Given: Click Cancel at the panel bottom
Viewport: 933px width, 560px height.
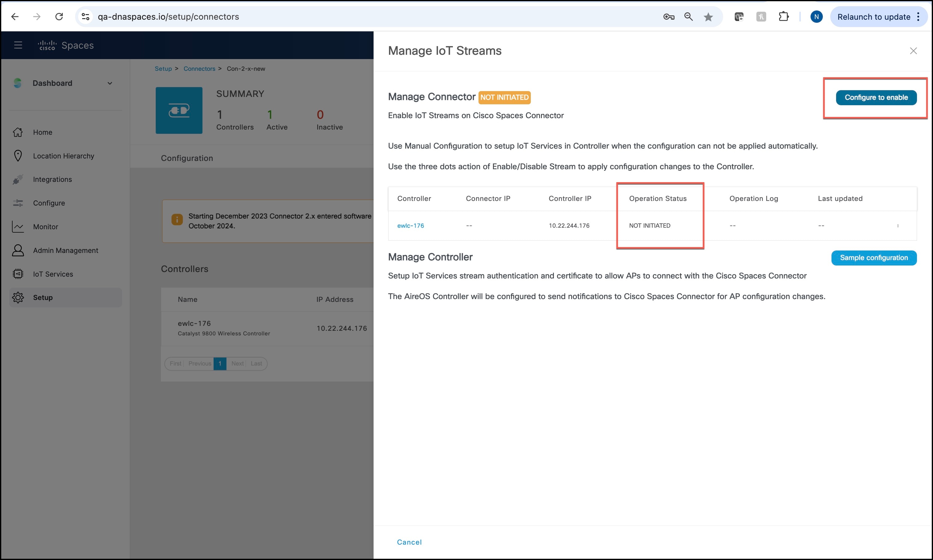Looking at the screenshot, I should coord(409,542).
